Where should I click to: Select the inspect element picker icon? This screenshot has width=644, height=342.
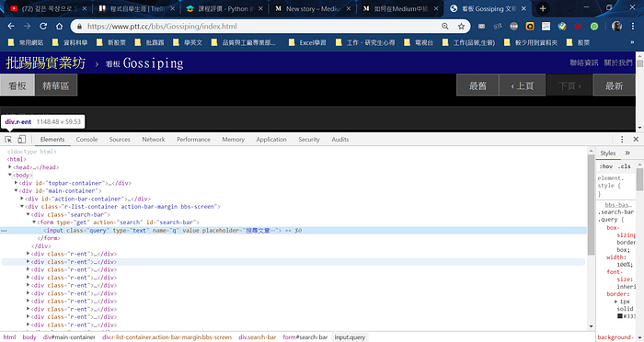coord(8,140)
